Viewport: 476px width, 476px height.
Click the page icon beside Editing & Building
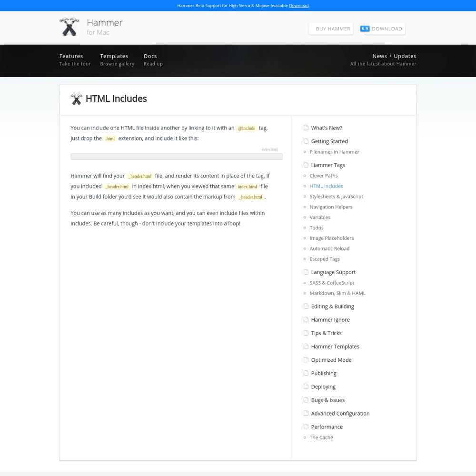click(x=306, y=306)
